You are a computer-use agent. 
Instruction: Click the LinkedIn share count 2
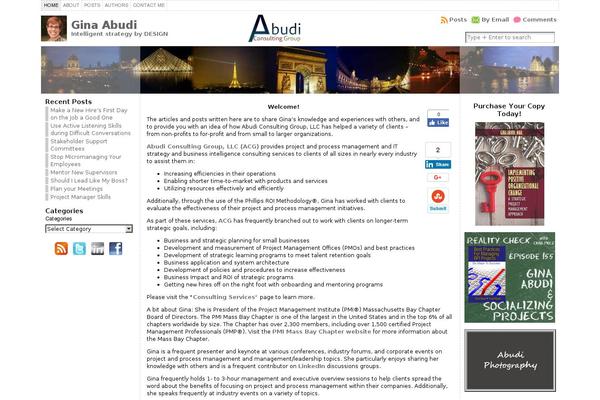438,150
